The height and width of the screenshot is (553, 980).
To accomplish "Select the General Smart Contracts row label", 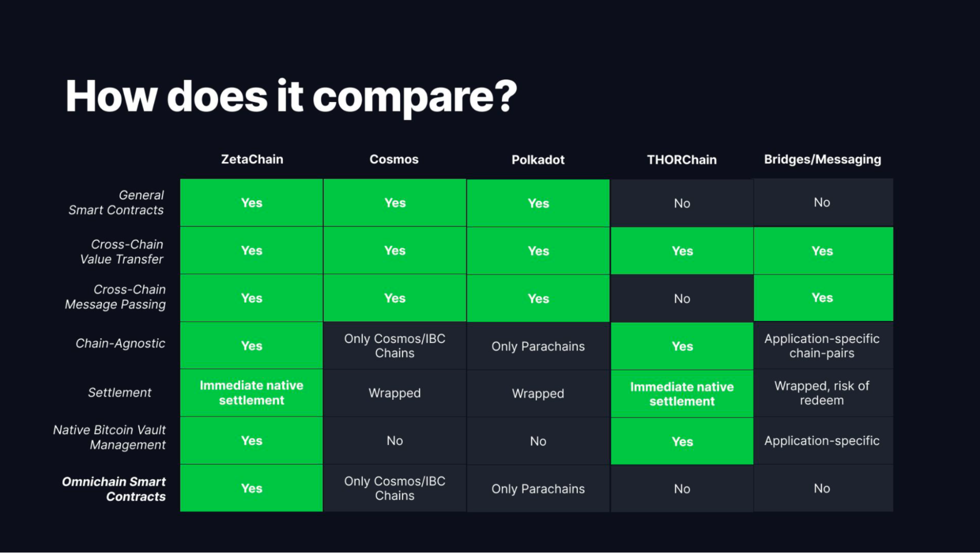I will [x=116, y=203].
